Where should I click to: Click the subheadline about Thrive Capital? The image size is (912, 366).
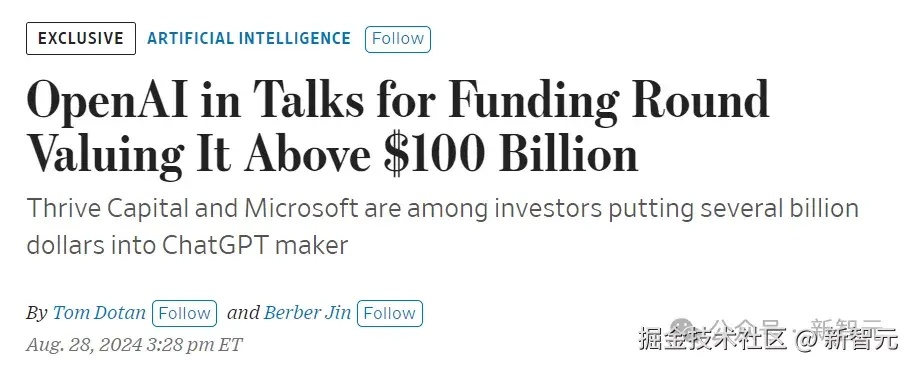click(x=442, y=227)
